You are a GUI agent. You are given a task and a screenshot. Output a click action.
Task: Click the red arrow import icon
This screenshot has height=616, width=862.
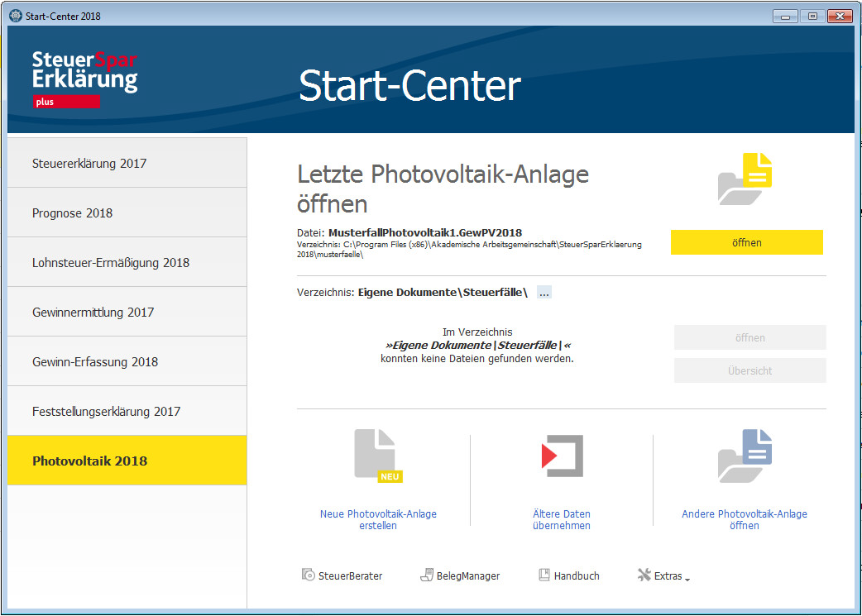[x=562, y=456]
